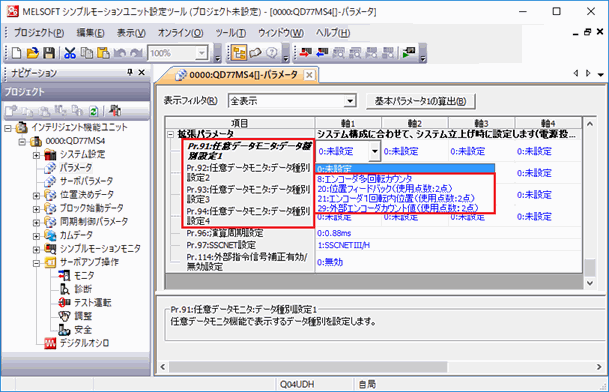Collapse the 拡張パラメータ section

[x=170, y=134]
